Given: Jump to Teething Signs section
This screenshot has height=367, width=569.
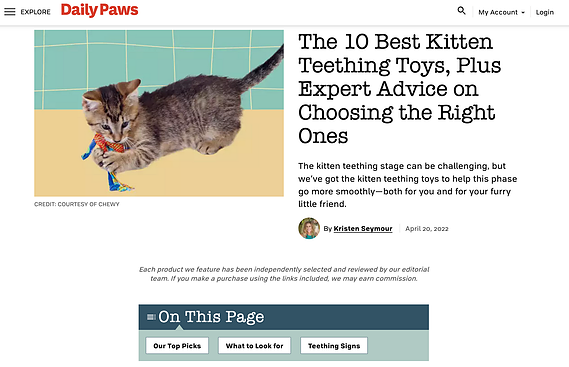Looking at the screenshot, I should click(x=334, y=346).
